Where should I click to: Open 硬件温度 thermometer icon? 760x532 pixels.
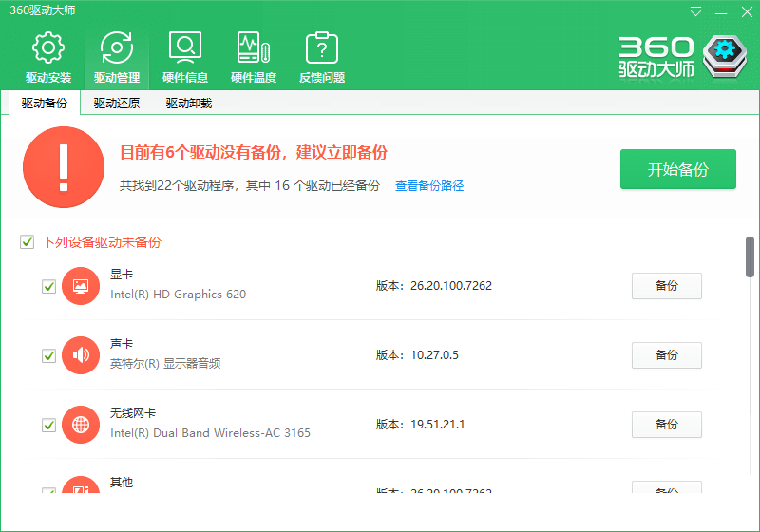(254, 47)
